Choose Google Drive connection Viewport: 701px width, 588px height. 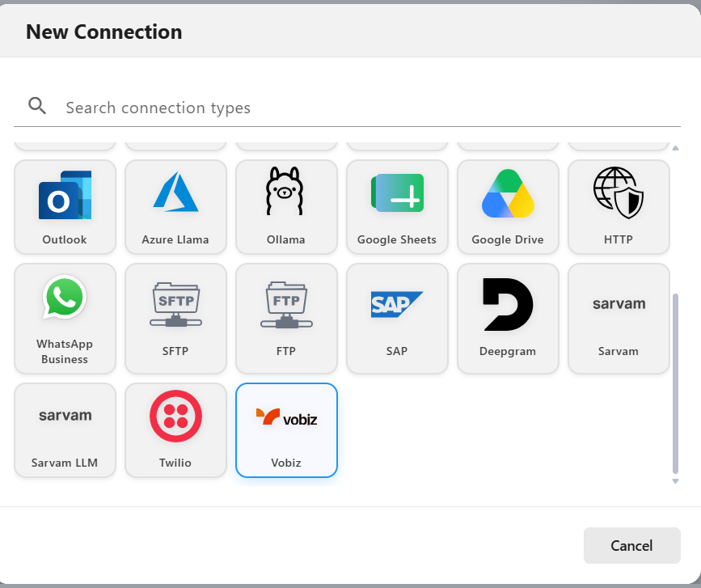pos(508,207)
